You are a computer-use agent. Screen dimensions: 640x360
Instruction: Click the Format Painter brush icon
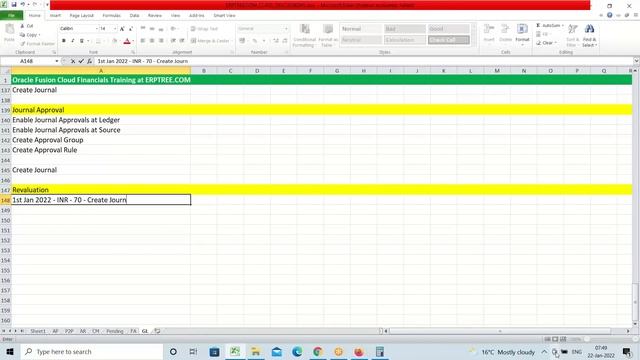tap(23, 44)
